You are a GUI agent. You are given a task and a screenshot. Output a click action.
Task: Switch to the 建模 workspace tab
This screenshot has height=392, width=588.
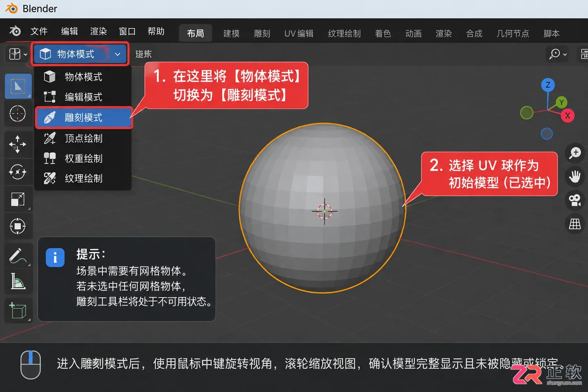[x=232, y=33]
